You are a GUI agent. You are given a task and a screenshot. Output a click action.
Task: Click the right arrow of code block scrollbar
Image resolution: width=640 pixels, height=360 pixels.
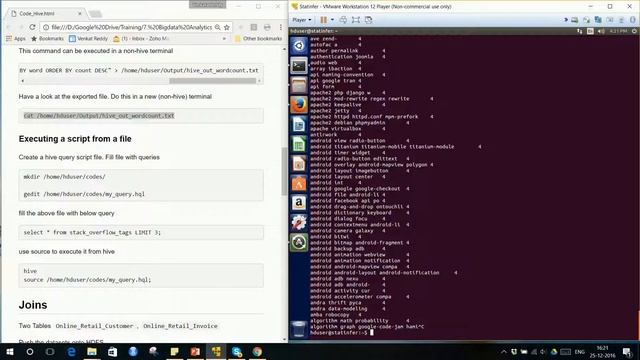tap(259, 81)
